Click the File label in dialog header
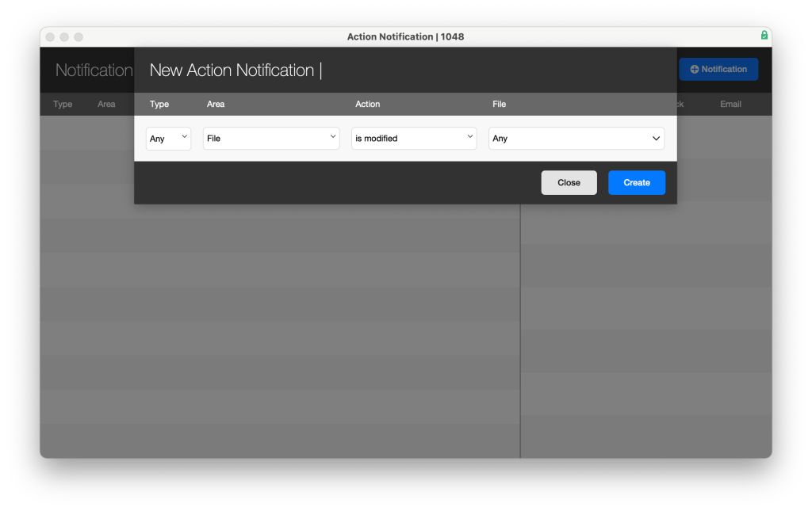 coord(499,105)
